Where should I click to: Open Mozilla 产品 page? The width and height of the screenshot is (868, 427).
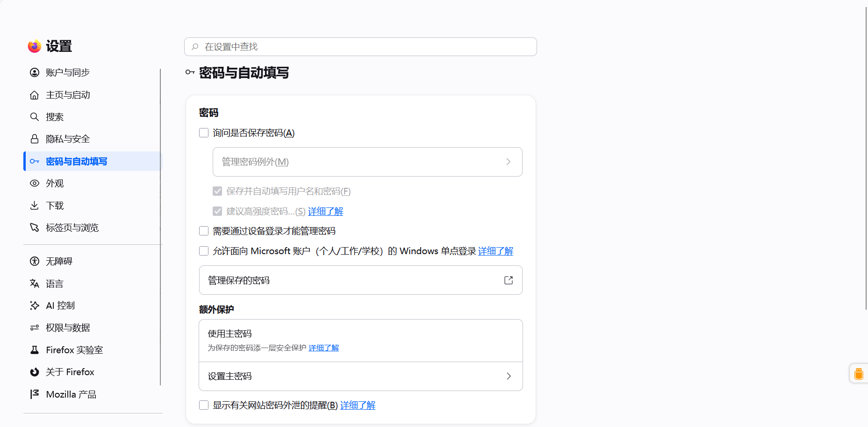[92, 394]
